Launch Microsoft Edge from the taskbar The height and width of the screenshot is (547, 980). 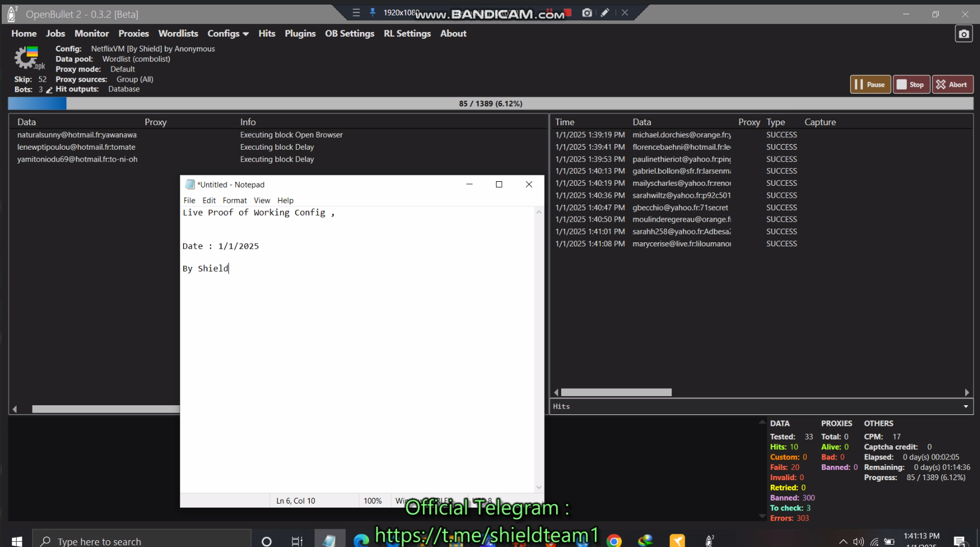coord(361,540)
